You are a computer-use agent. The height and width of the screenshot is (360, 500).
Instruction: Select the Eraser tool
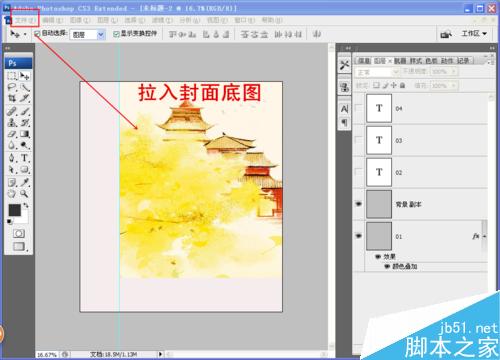click(x=12, y=134)
